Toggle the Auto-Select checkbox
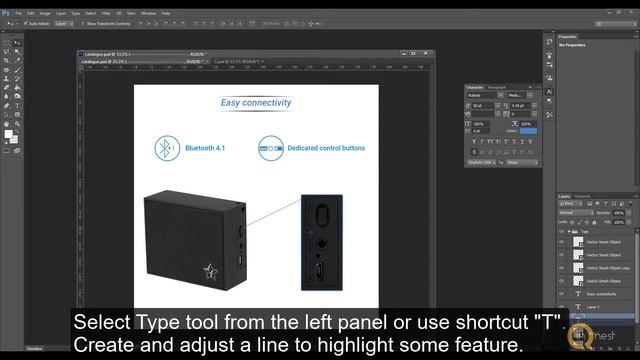Image resolution: width=640 pixels, height=360 pixels. pos(26,24)
